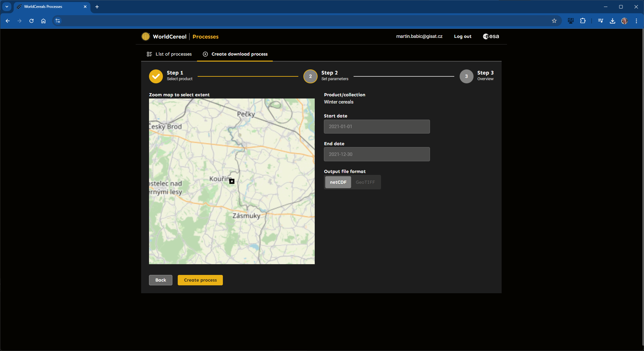Click the Create process button

click(x=200, y=280)
